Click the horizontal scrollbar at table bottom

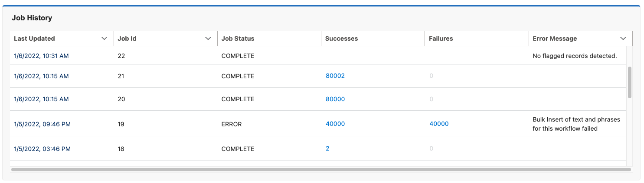(x=321, y=170)
